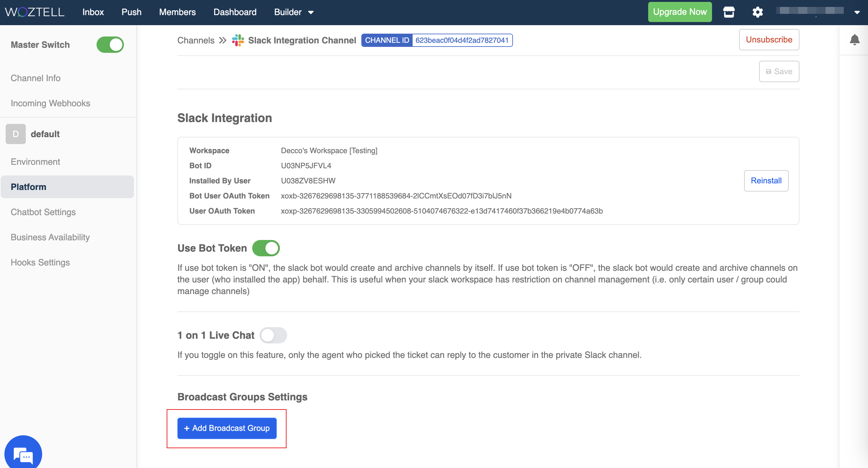Open the marketplace store icon
This screenshot has height=468, width=868.
coord(728,12)
